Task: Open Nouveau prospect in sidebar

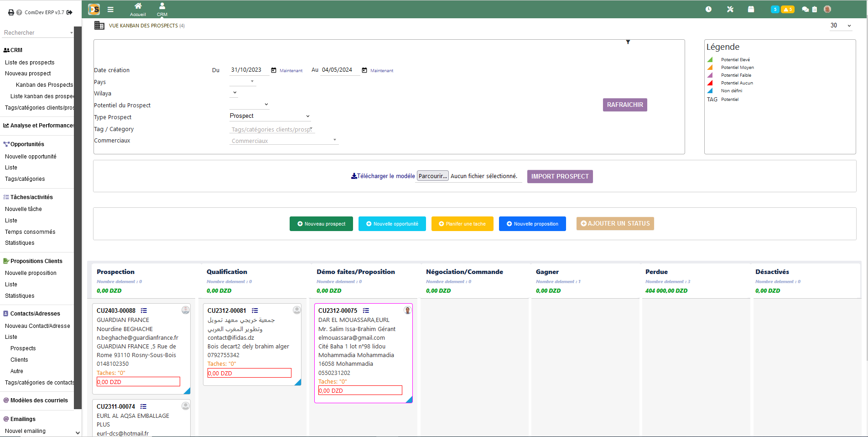Action: click(x=28, y=74)
